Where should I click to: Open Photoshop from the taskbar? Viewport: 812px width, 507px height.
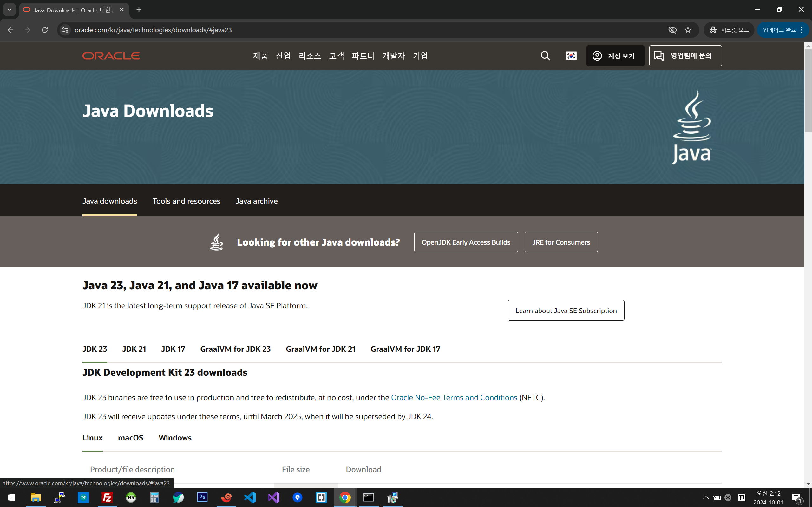click(202, 497)
